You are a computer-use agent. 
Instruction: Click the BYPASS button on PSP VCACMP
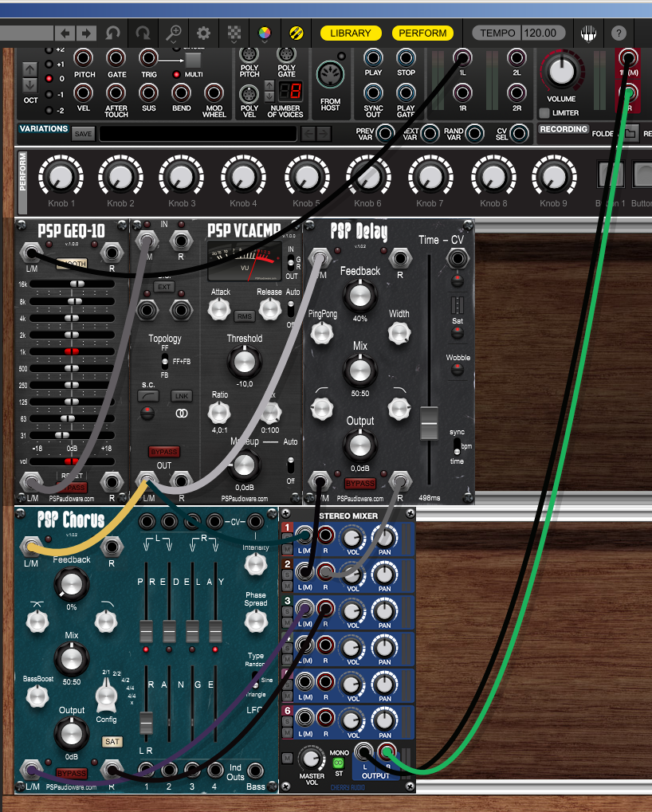pos(163,452)
